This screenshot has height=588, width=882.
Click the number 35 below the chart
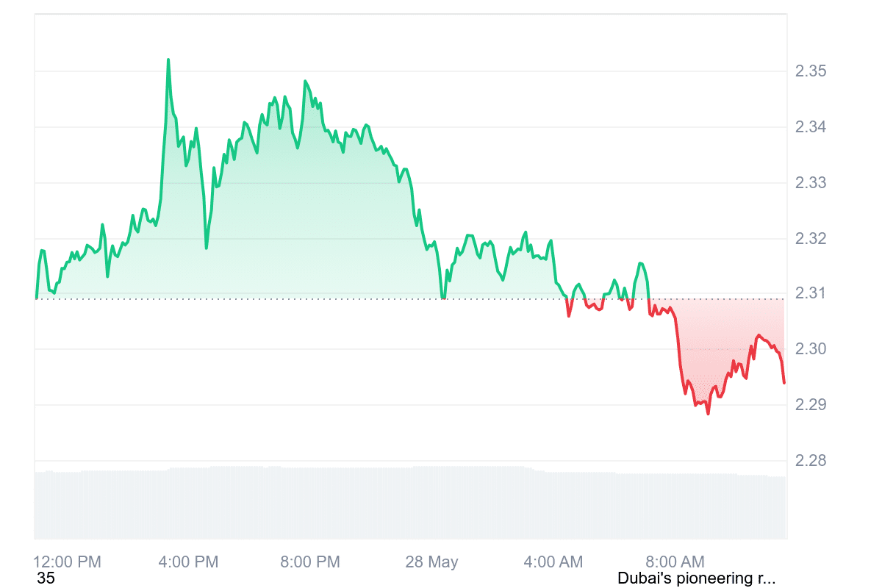46,578
